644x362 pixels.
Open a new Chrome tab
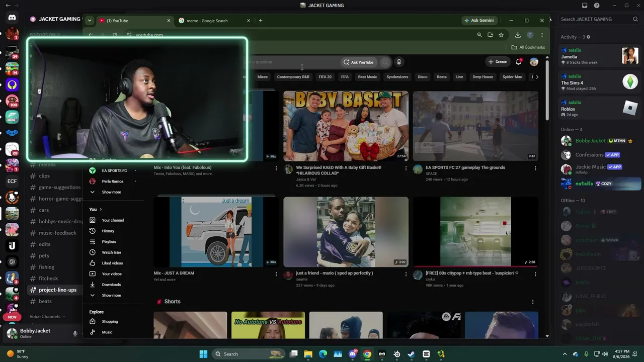260,21
